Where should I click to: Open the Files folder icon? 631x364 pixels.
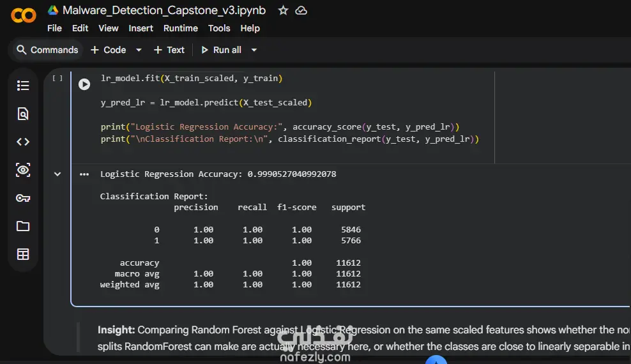coord(23,226)
